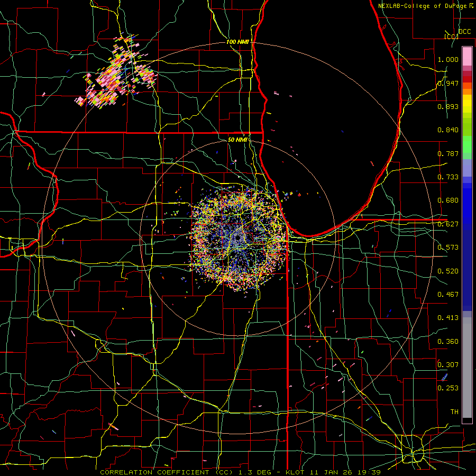This screenshot has width=476, height=476.
Task: Click the 0.413 legend value
Action: coord(448,318)
